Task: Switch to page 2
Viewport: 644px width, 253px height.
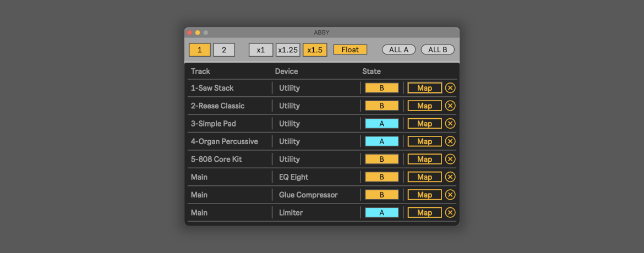Action: (x=224, y=50)
